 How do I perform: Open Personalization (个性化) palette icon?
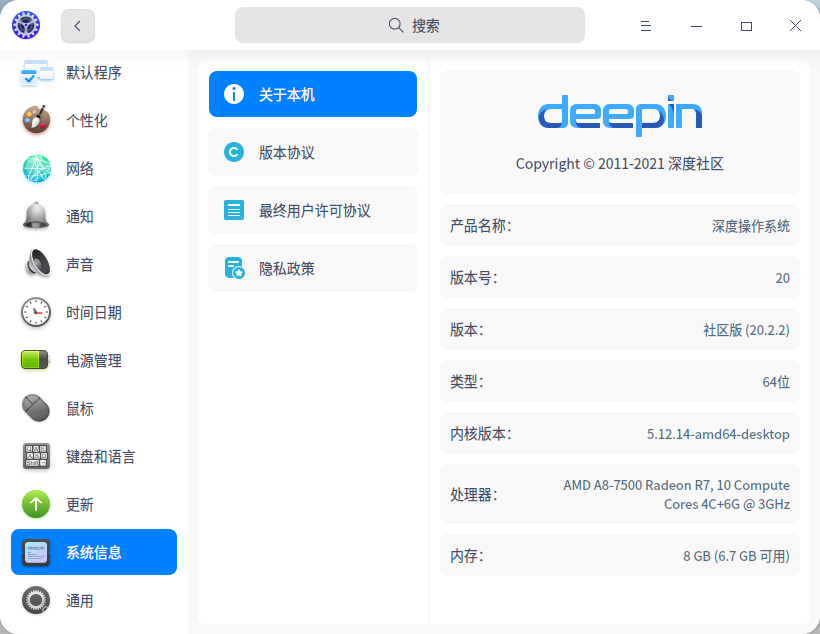pyautogui.click(x=36, y=120)
